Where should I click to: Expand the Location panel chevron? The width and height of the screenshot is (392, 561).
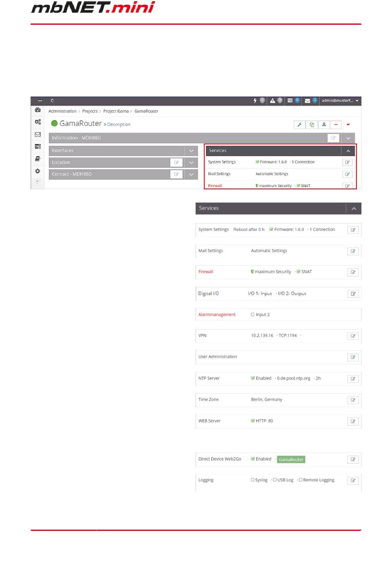(x=191, y=163)
